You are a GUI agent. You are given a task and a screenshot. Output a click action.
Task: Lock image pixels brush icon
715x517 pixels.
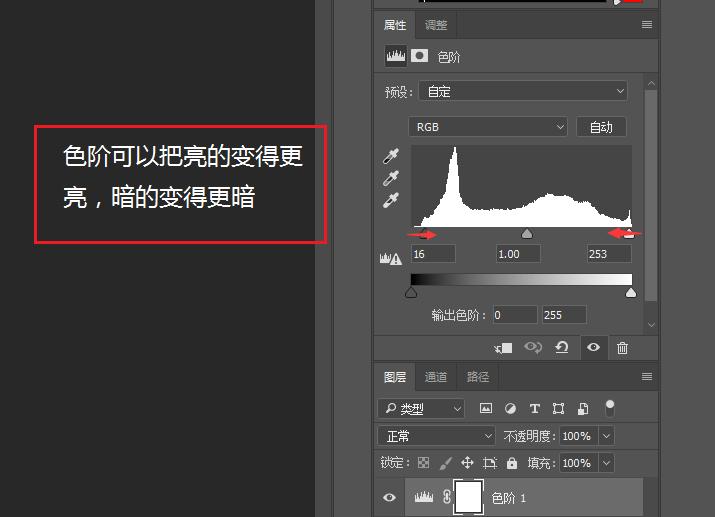pos(446,463)
